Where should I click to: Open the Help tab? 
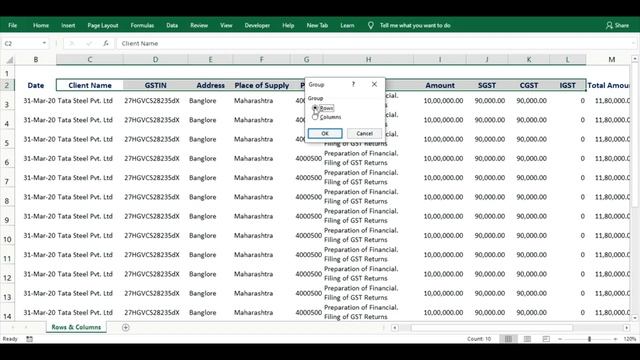point(288,25)
